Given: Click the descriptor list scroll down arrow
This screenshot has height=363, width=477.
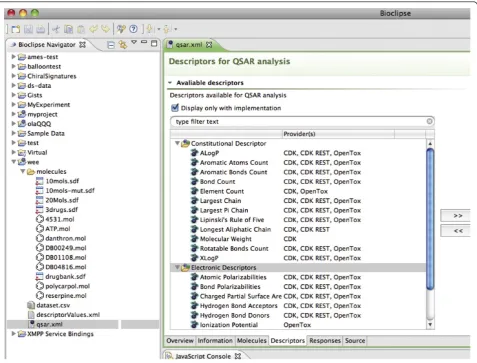Looking at the screenshot, I should pyautogui.click(x=430, y=324).
